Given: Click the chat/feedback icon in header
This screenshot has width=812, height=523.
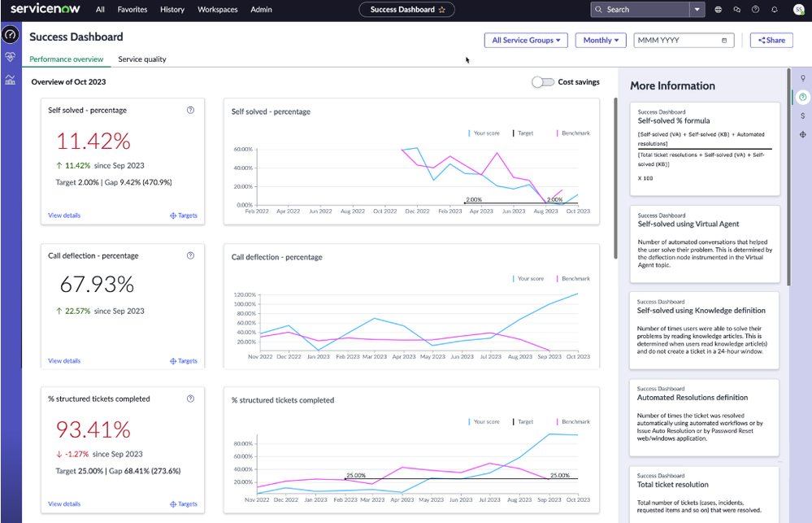Looking at the screenshot, I should click(736, 10).
